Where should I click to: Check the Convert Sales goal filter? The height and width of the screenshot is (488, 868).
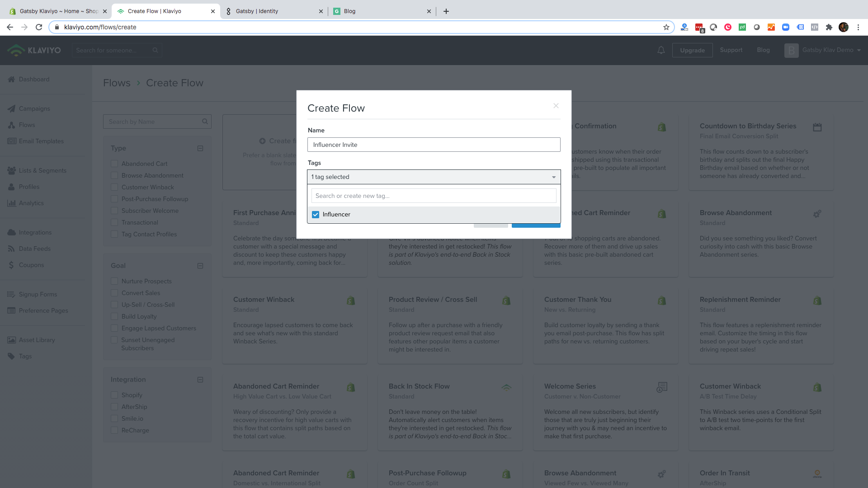114,293
